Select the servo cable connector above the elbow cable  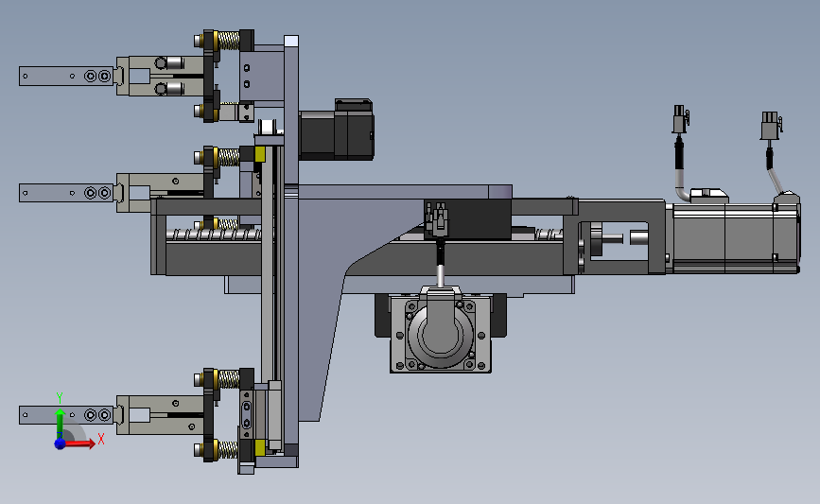click(680, 120)
